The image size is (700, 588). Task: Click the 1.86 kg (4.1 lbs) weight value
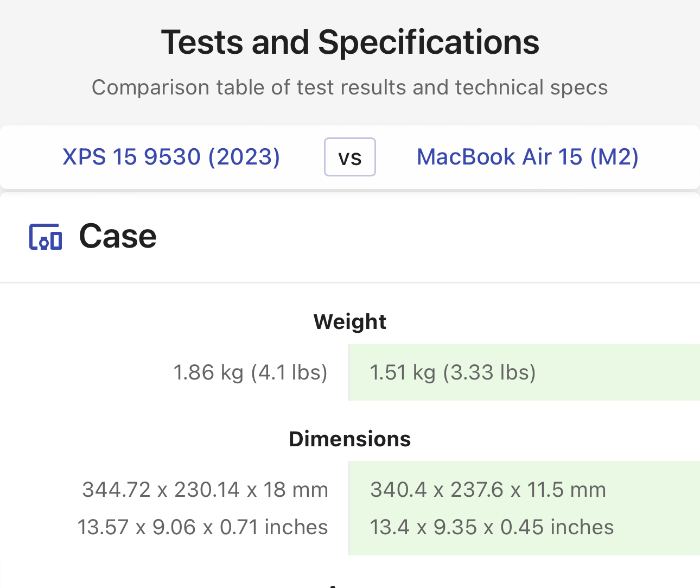point(250,372)
